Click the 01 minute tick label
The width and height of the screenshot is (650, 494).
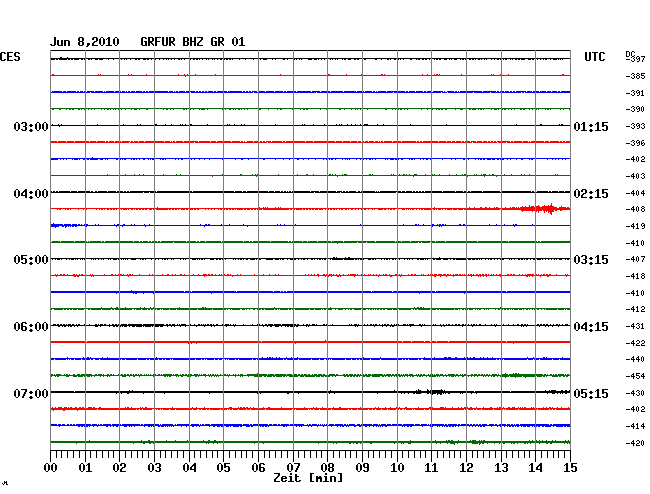tap(85, 468)
